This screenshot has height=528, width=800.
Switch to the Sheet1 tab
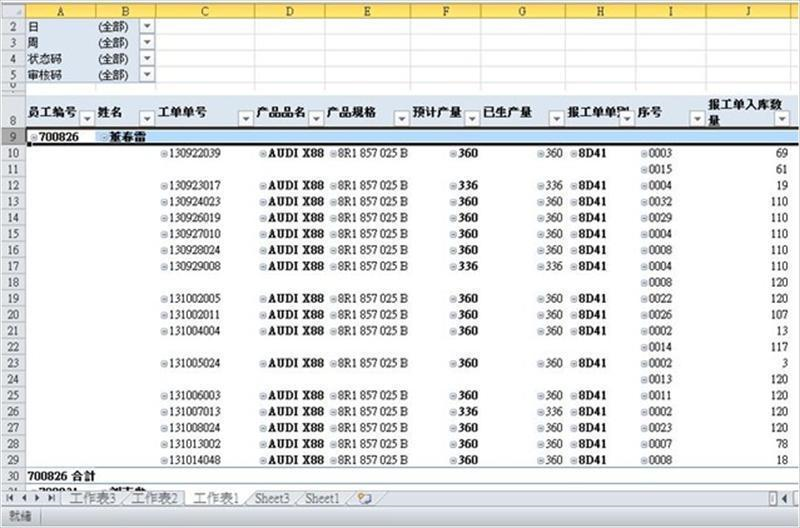(x=322, y=498)
